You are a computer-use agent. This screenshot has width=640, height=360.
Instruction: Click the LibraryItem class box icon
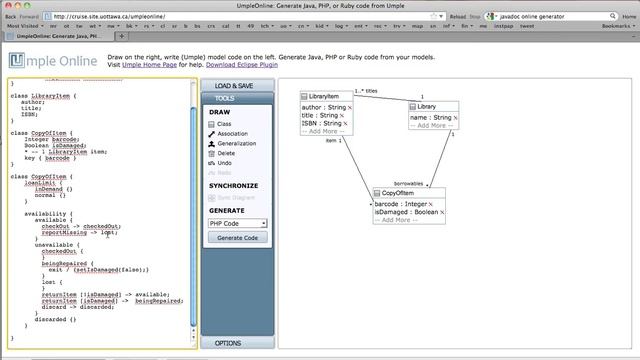tap(304, 96)
